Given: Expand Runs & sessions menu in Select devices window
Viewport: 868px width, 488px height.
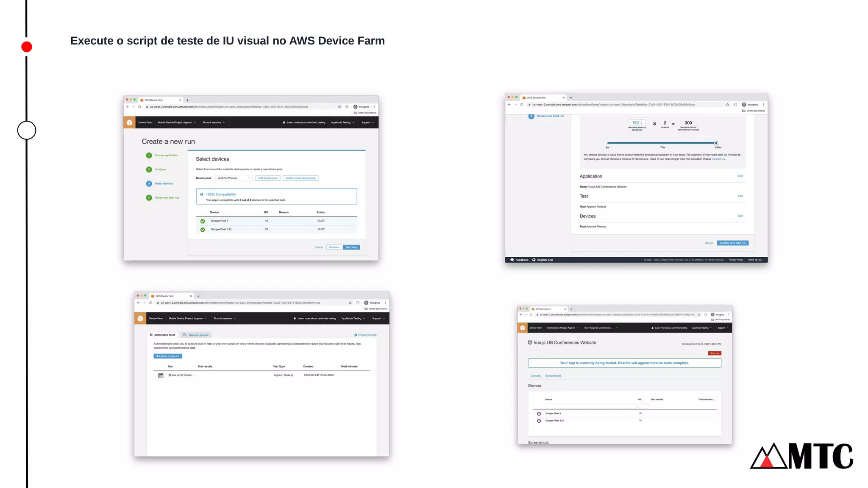Looking at the screenshot, I should 214,122.
